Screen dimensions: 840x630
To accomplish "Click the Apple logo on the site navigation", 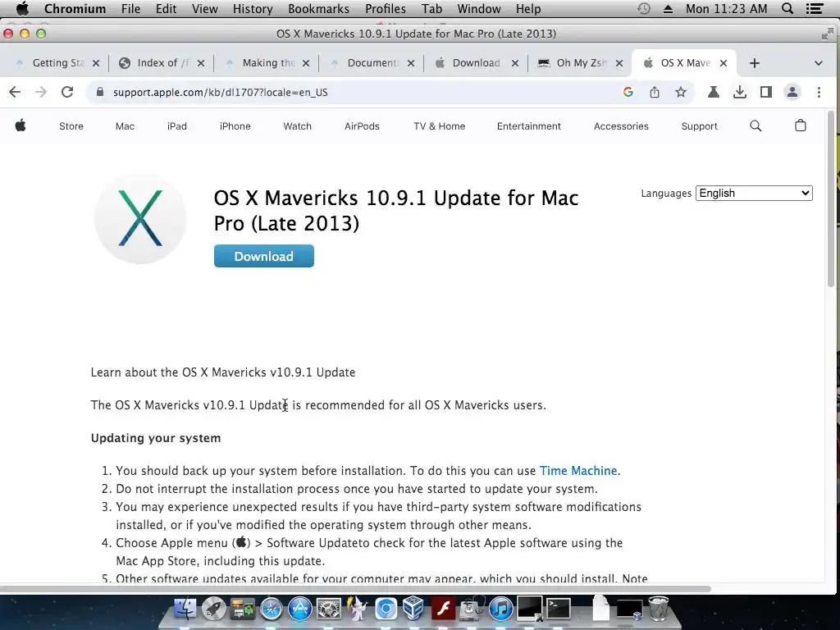I will coord(21,126).
